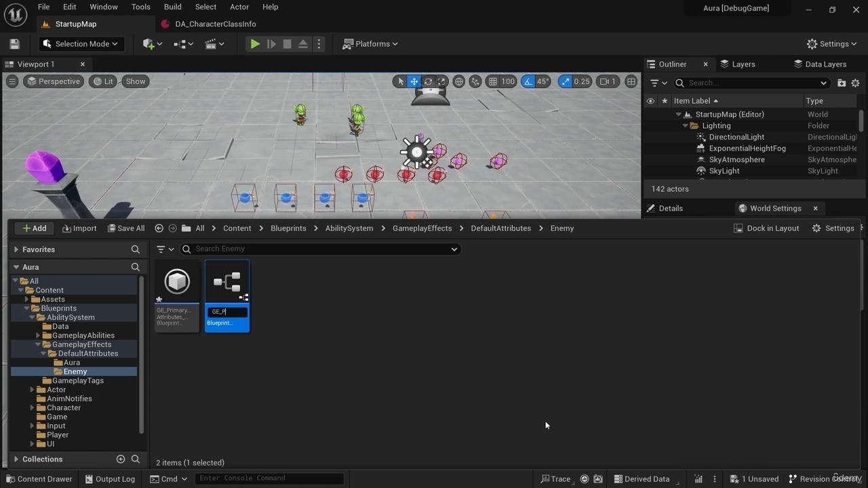Expand the GameplayAbilities folder
Screen dimensions: 868x488
point(38,335)
